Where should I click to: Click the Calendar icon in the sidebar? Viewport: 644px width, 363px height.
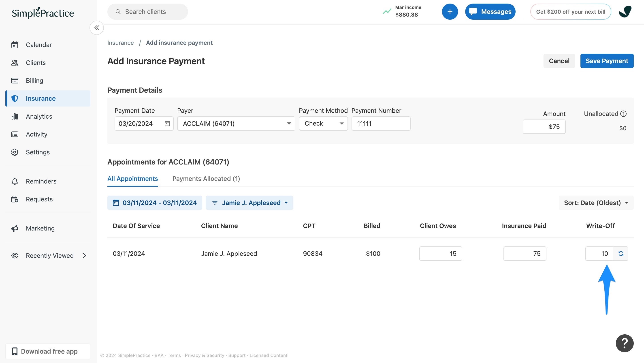(15, 45)
